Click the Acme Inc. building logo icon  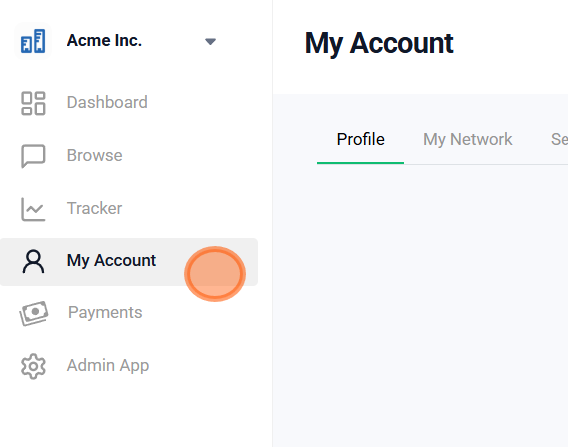click(33, 41)
